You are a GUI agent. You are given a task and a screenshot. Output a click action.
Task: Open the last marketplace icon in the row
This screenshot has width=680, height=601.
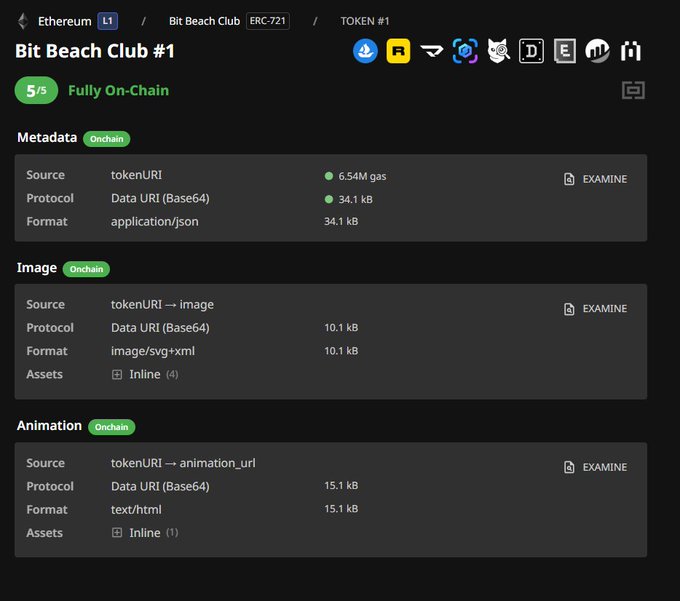click(x=631, y=51)
